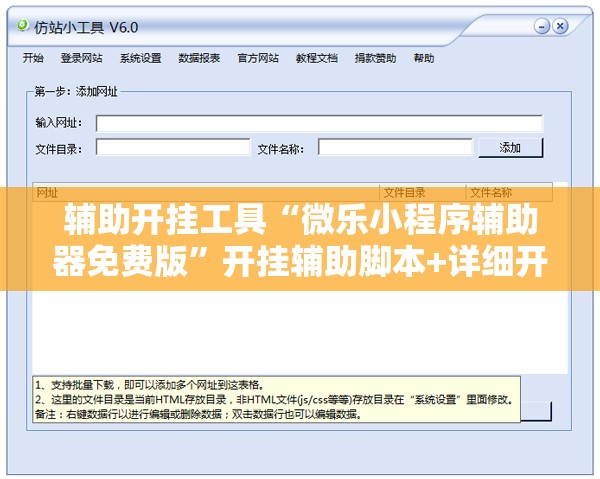Click the 备注 note line in tooltip
The width and height of the screenshot is (600, 479).
point(199,414)
